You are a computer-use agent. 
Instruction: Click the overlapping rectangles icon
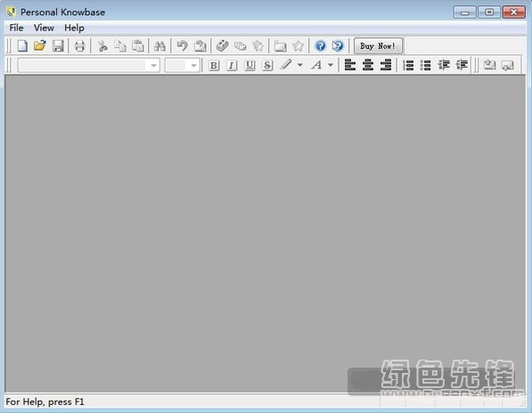pos(241,45)
